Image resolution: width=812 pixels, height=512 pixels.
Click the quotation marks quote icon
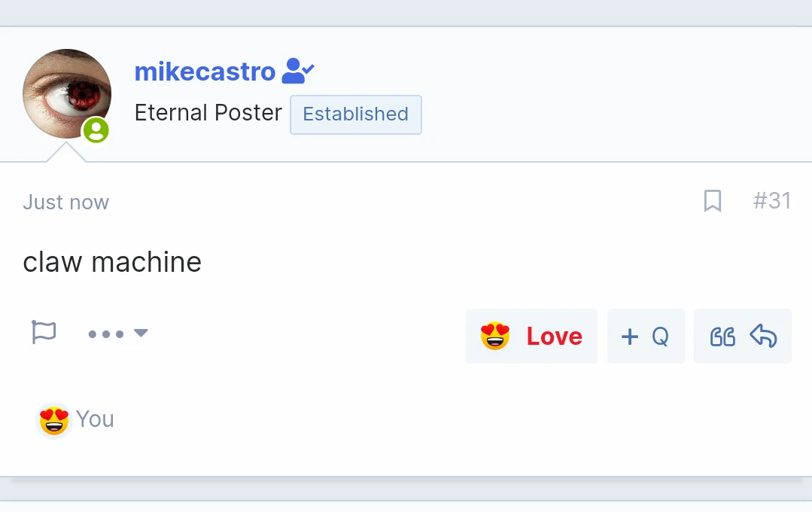[x=722, y=337]
